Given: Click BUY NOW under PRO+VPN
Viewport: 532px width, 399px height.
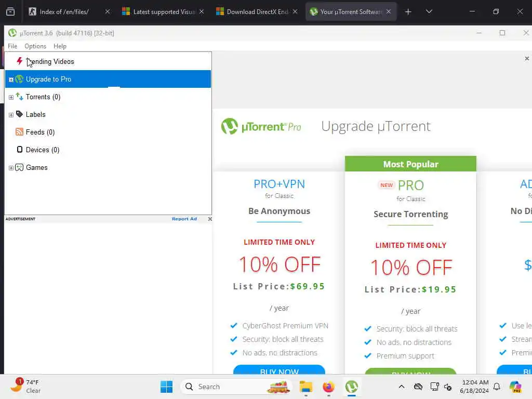Looking at the screenshot, I should pos(279,370).
